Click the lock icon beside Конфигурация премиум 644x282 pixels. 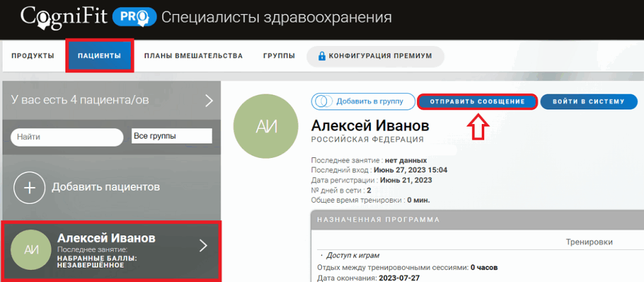323,56
